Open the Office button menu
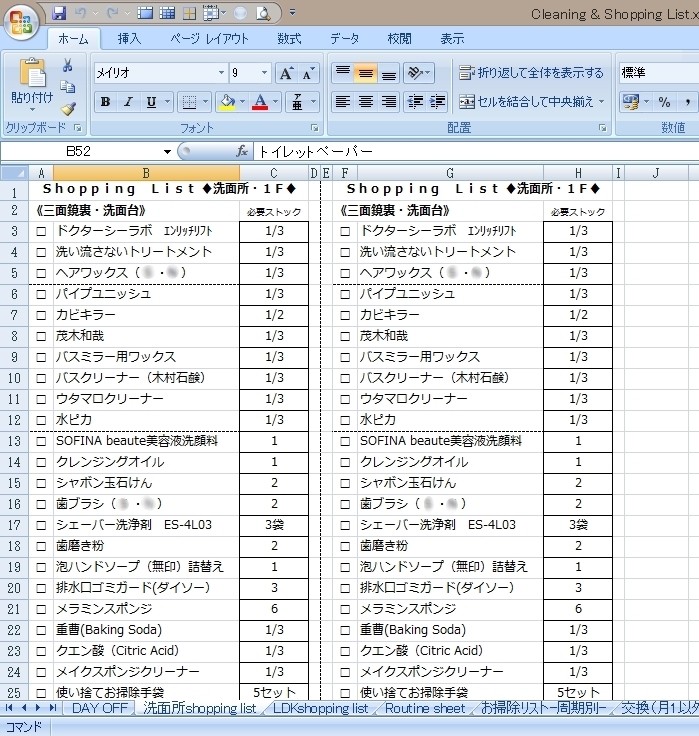 (21, 21)
